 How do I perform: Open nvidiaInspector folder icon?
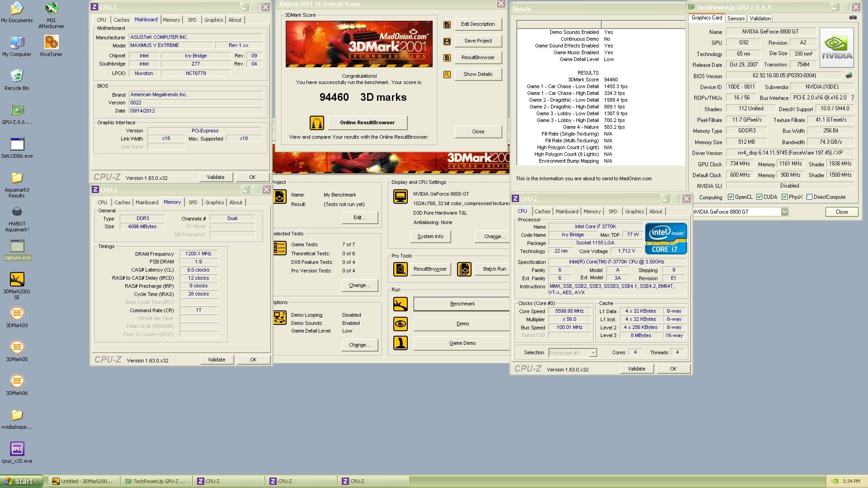(x=17, y=419)
